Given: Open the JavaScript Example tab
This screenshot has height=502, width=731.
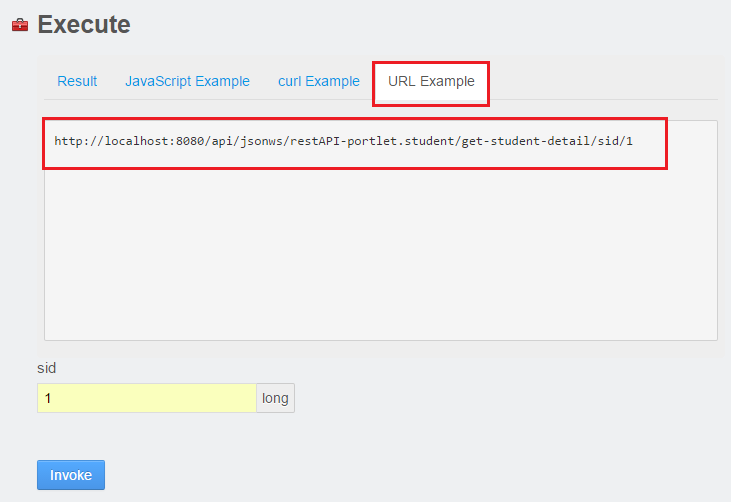Looking at the screenshot, I should (x=187, y=81).
